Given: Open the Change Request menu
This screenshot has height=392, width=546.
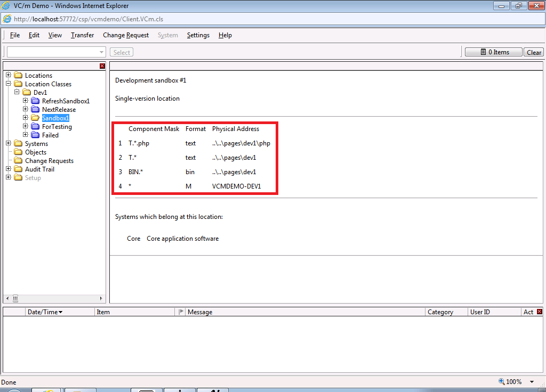Looking at the screenshot, I should pos(126,35).
